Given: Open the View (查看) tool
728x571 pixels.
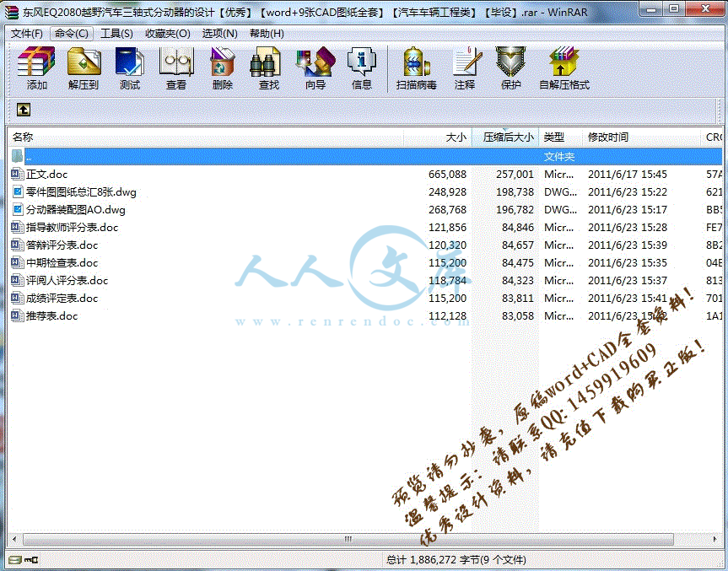Looking at the screenshot, I should click(176, 62).
